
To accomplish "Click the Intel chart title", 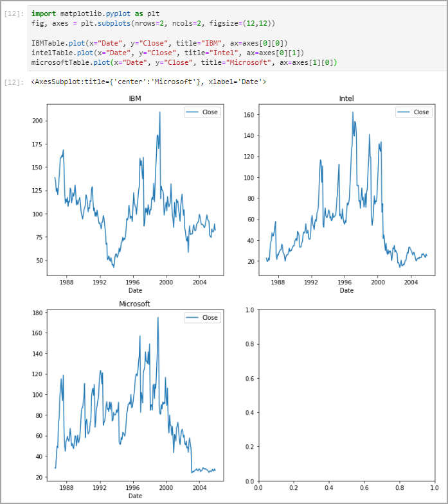I will [346, 98].
